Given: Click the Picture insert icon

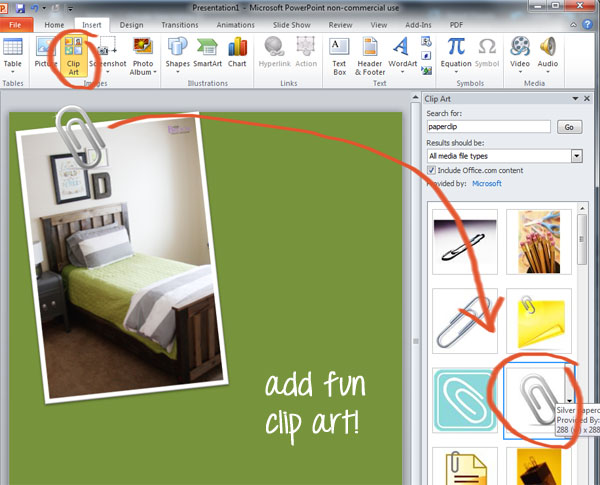Looking at the screenshot, I should click(46, 53).
